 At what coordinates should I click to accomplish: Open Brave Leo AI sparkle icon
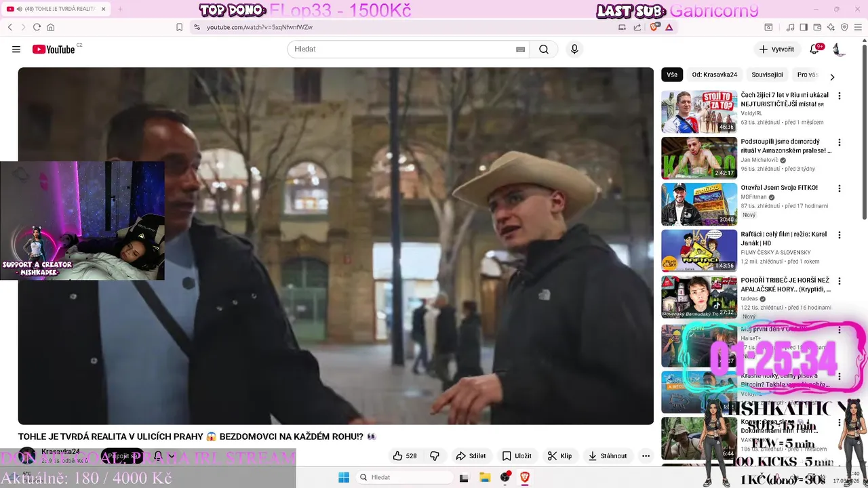coord(831,27)
